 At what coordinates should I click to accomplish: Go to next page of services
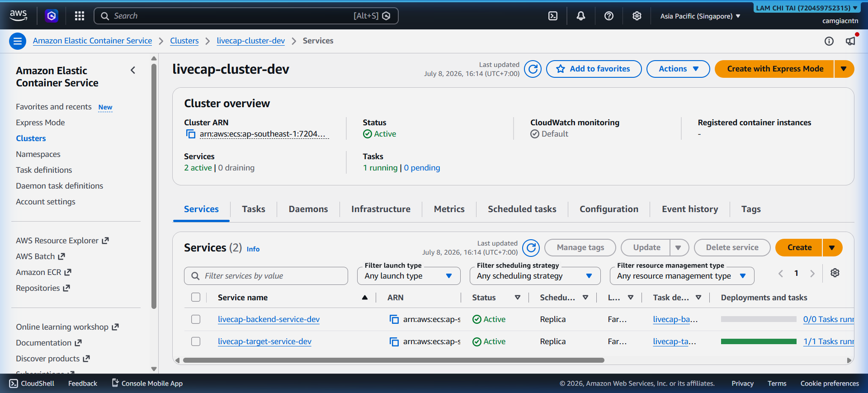tap(812, 273)
